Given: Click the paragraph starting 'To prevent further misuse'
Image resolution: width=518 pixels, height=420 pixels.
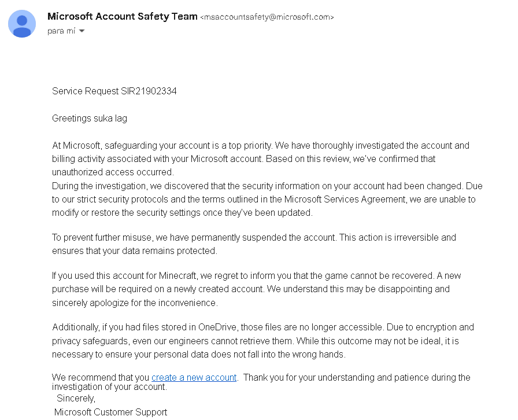Looking at the screenshot, I should (254, 244).
